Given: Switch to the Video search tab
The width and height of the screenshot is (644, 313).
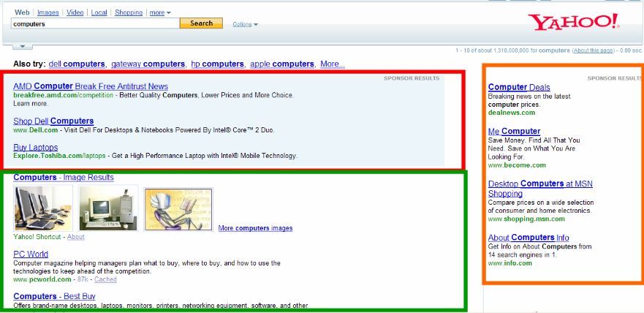Looking at the screenshot, I should point(75,13).
